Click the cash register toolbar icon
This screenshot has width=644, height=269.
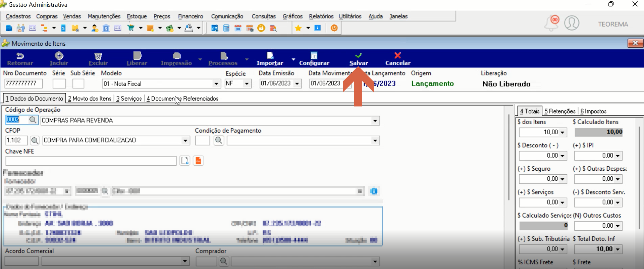coord(189,28)
